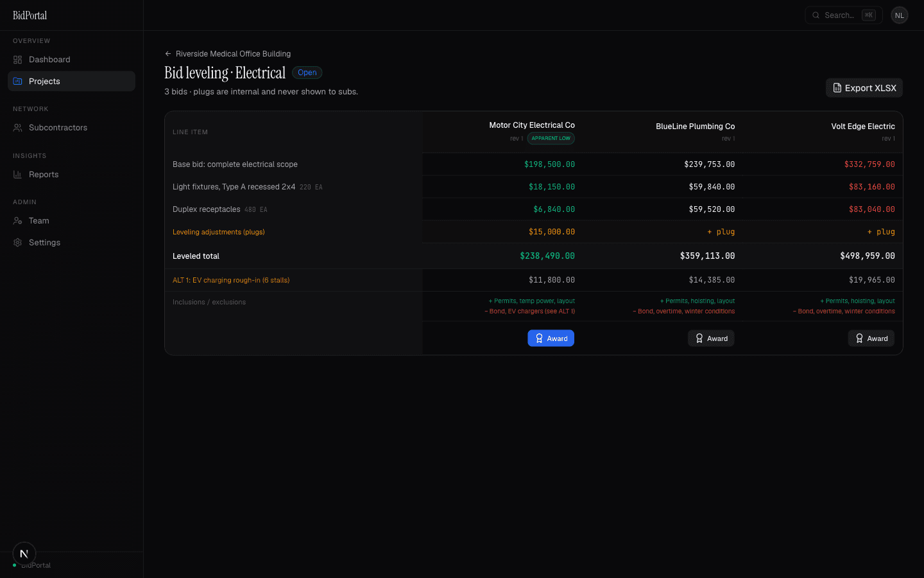
Task: Click the search magnifier icon
Action: coord(816,15)
